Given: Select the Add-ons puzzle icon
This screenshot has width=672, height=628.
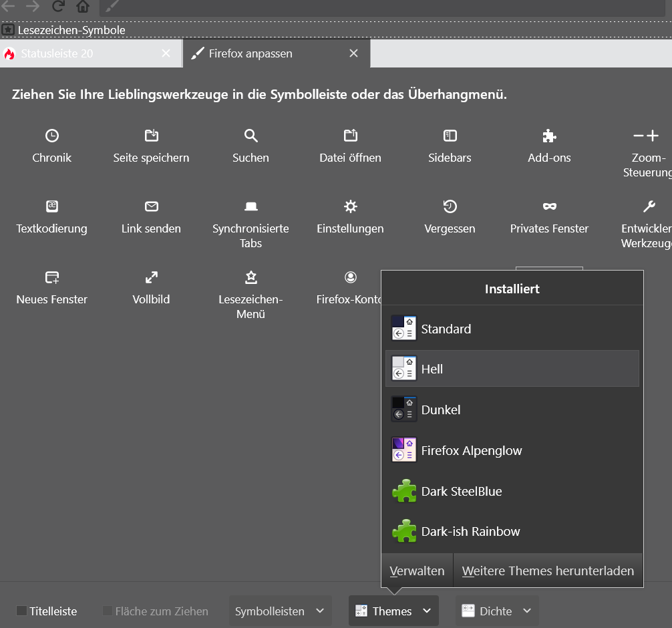Looking at the screenshot, I should click(x=549, y=136).
